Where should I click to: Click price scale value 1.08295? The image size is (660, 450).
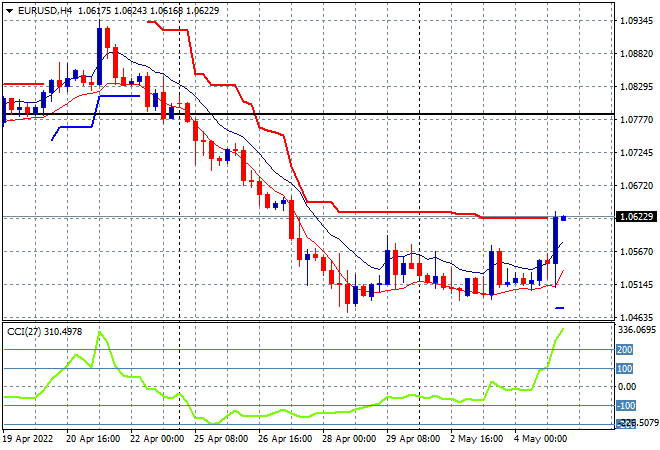tap(637, 87)
